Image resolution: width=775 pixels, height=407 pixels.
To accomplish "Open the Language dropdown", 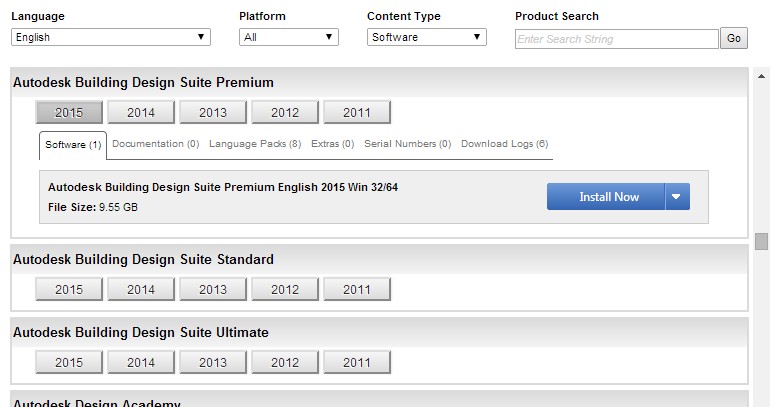I will pyautogui.click(x=111, y=37).
